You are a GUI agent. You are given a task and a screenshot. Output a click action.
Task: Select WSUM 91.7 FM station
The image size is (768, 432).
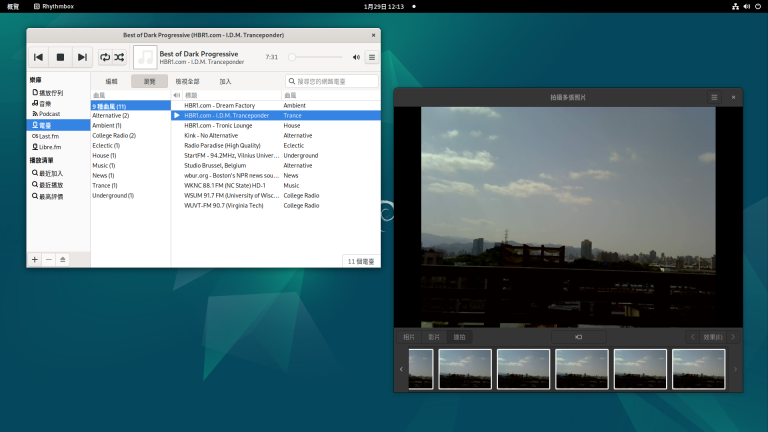(276, 195)
